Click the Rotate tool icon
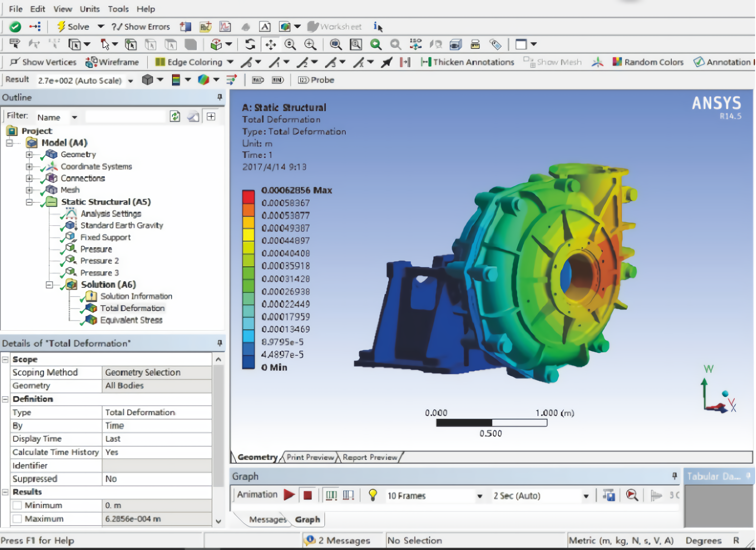The width and height of the screenshot is (756, 550). click(x=250, y=44)
